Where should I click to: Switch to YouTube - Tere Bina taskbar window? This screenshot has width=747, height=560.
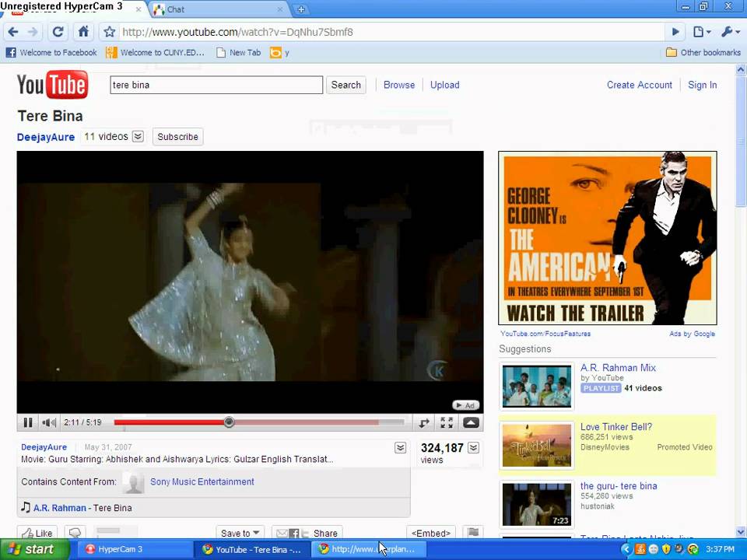click(x=251, y=549)
